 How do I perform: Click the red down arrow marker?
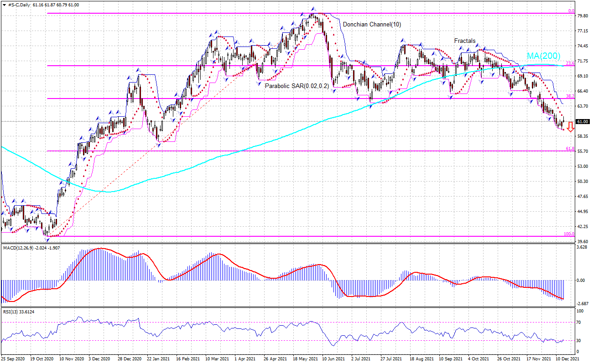570,127
